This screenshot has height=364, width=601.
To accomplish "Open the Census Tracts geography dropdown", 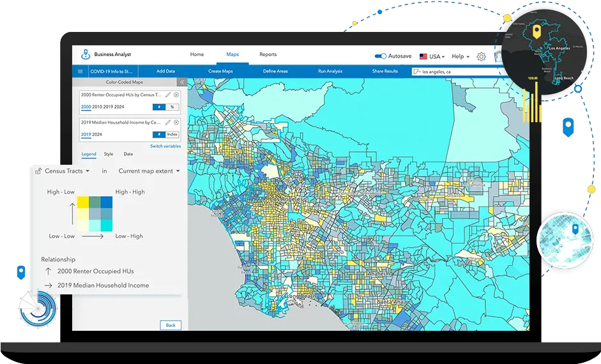I will (x=67, y=171).
